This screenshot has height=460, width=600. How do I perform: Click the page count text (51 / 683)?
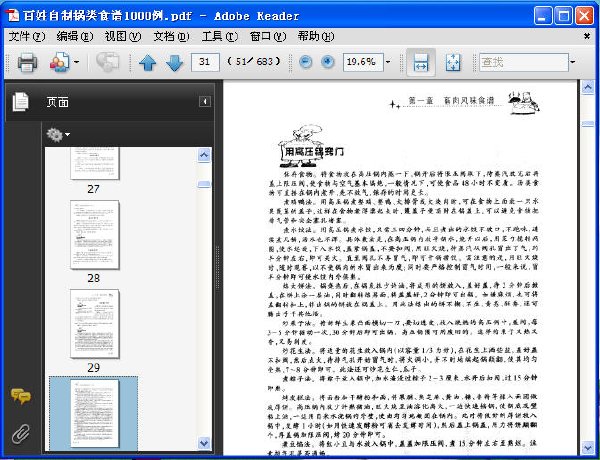254,62
